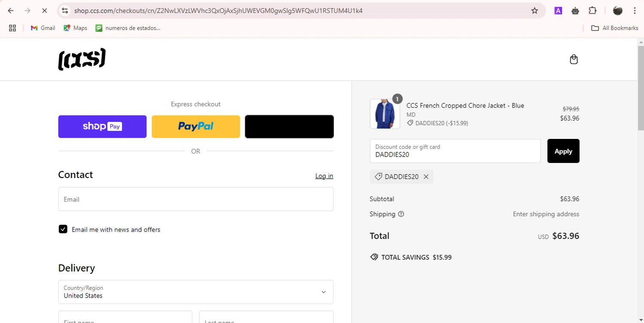Uncheck Email me with news and offers
The width and height of the screenshot is (644, 323).
click(x=63, y=229)
